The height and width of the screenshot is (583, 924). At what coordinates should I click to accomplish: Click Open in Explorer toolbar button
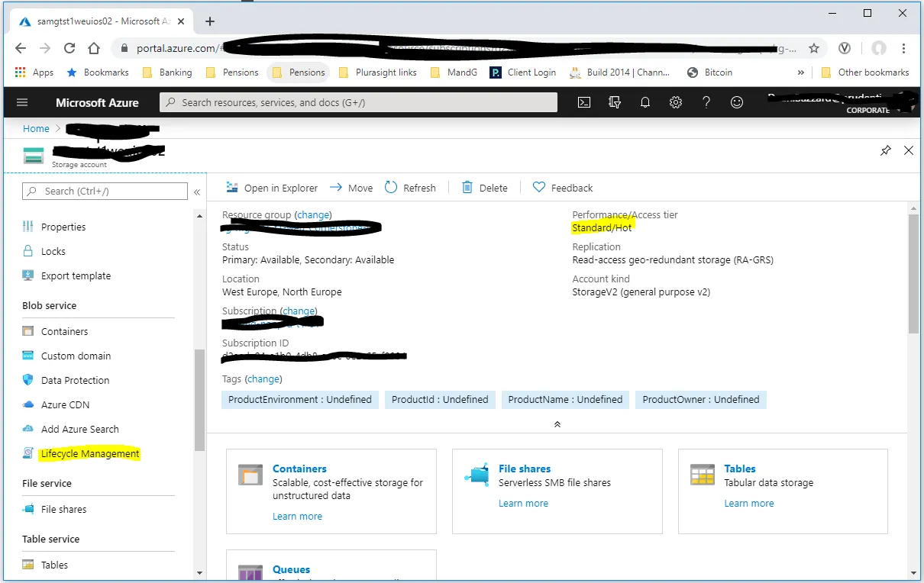click(x=272, y=188)
